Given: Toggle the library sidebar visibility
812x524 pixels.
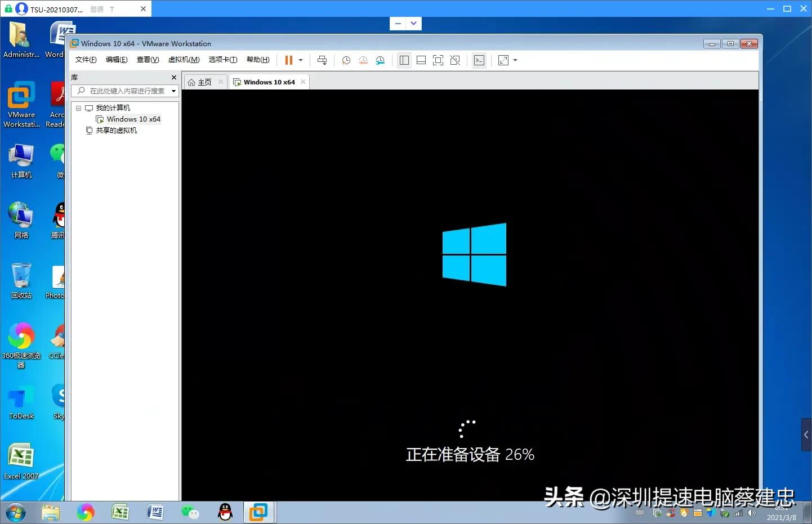Looking at the screenshot, I should point(404,60).
